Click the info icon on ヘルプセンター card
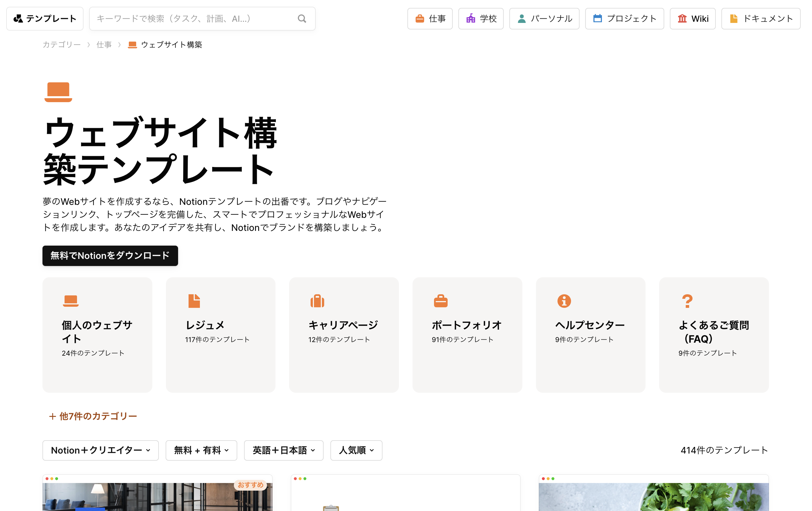Viewport: 812px width, 511px height. pyautogui.click(x=564, y=301)
